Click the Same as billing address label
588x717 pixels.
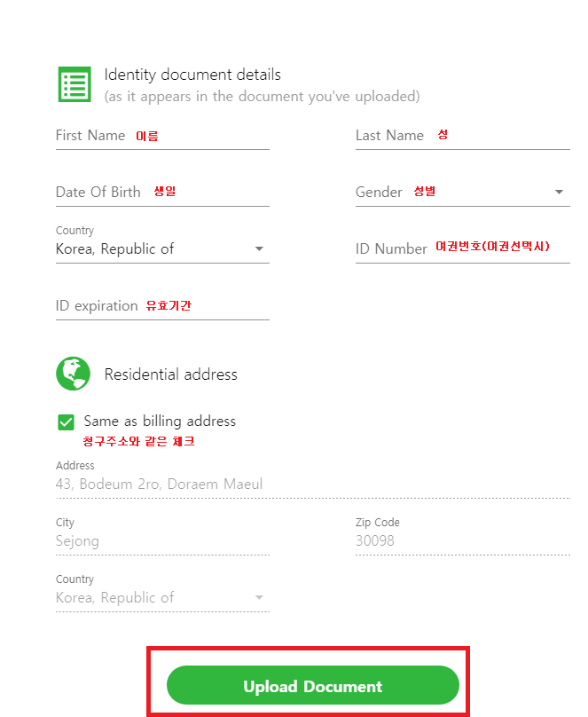tap(160, 422)
